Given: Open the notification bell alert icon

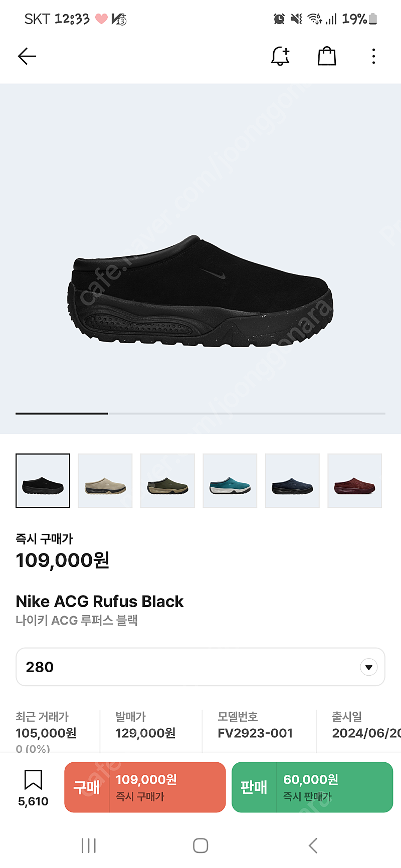Looking at the screenshot, I should 281,56.
